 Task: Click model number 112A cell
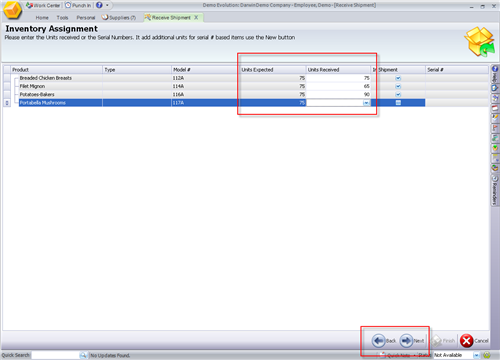[205, 78]
